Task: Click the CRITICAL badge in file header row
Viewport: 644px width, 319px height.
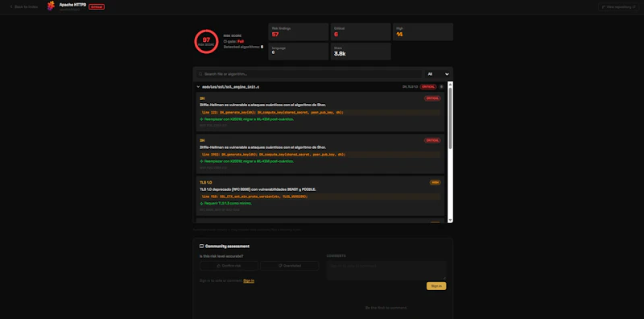Action: (428, 87)
